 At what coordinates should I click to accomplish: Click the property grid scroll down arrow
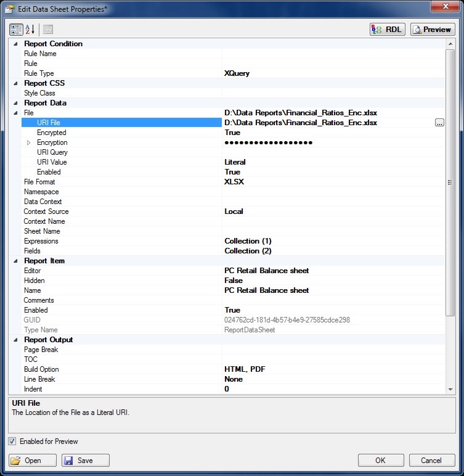(x=450, y=390)
